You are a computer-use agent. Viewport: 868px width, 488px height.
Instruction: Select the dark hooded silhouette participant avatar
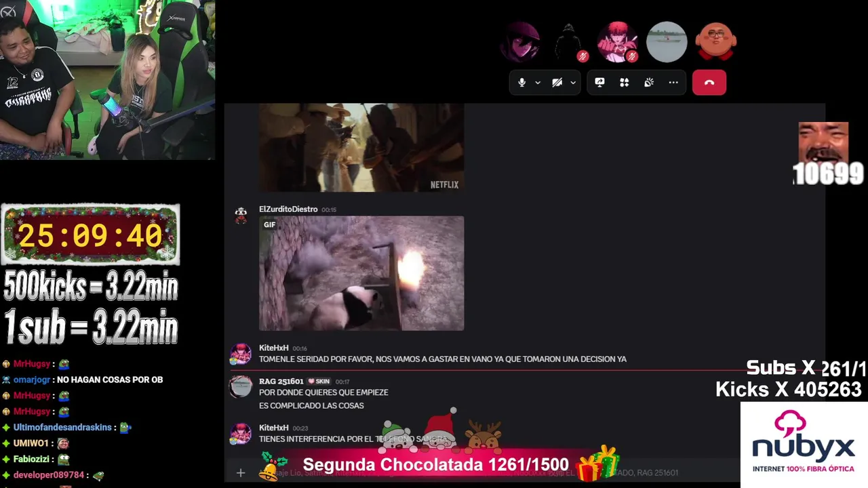tap(568, 42)
